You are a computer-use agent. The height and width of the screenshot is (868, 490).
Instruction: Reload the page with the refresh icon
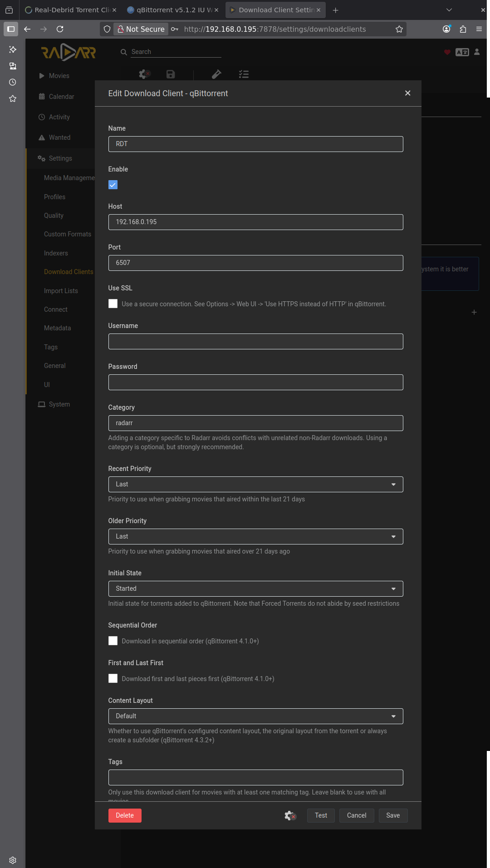coord(60,29)
